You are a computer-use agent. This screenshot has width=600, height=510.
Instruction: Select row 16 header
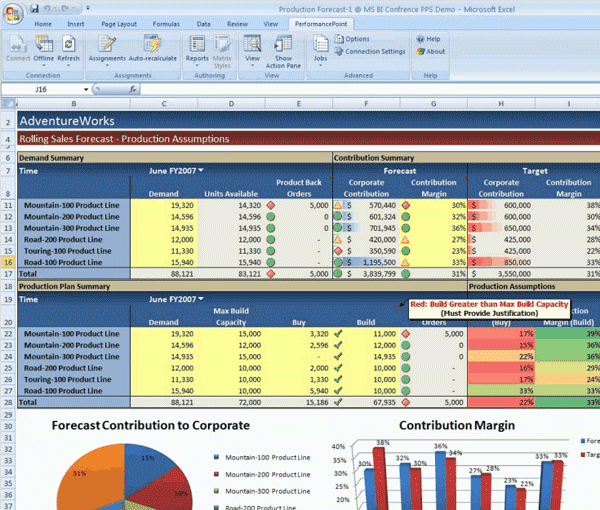[x=8, y=262]
